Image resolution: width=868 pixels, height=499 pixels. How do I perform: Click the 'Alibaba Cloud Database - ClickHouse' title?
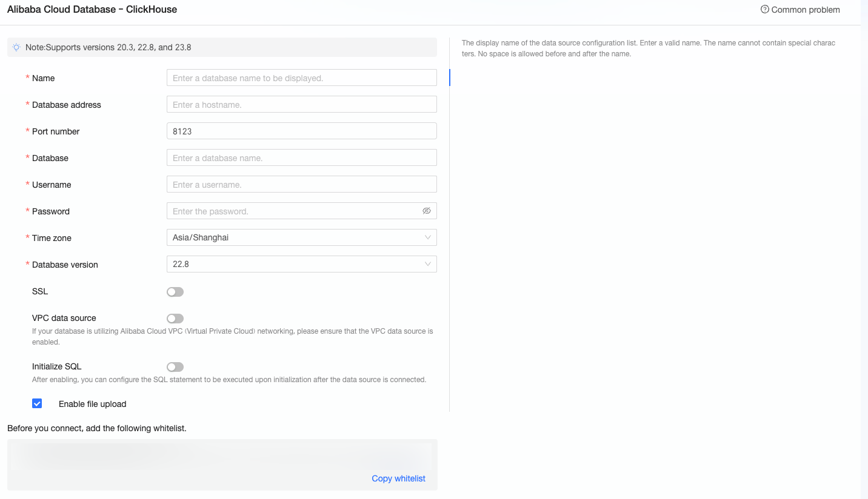pyautogui.click(x=92, y=10)
